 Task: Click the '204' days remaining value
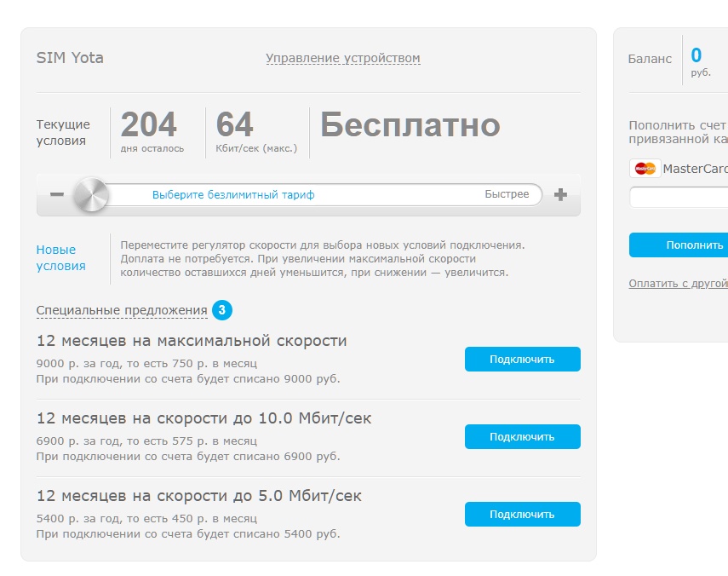[x=148, y=124]
